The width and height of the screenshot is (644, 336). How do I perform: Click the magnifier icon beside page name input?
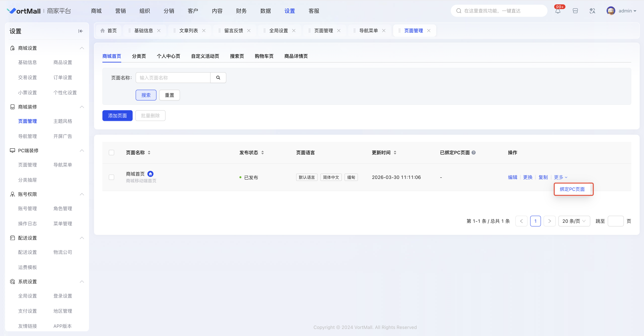click(x=218, y=78)
